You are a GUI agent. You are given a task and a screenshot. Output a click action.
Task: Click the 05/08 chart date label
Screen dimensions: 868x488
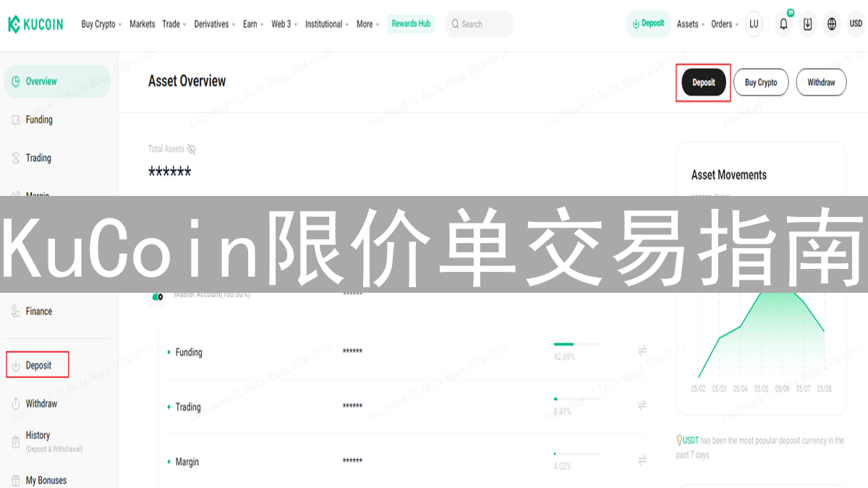tap(824, 388)
